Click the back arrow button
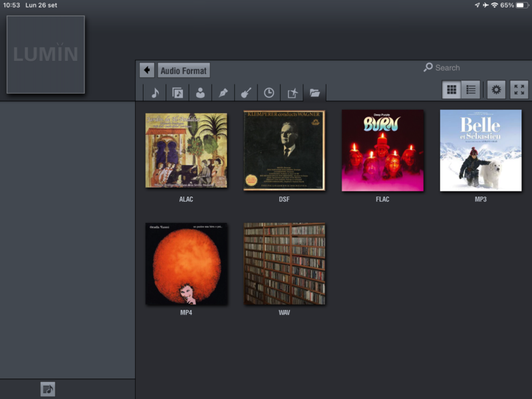532x399 pixels. point(147,70)
